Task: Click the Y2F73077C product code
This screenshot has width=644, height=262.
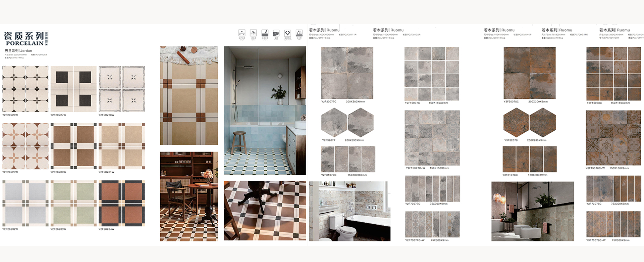Action: [413, 204]
